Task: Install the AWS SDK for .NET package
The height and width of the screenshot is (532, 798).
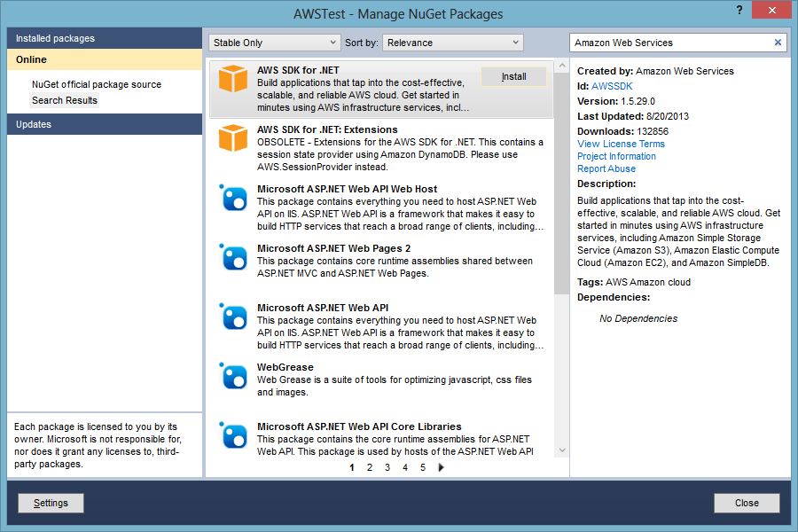Action: click(x=514, y=77)
